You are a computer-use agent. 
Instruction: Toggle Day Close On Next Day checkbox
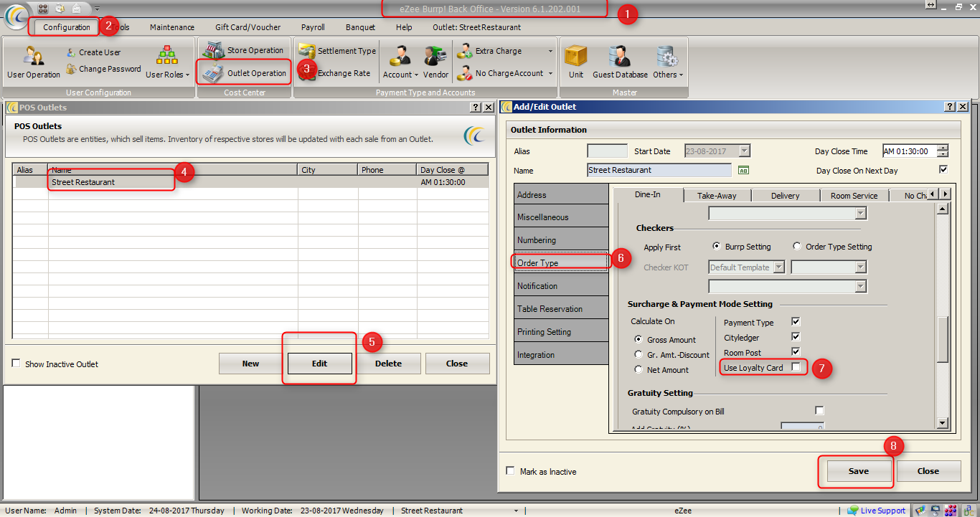pos(943,170)
